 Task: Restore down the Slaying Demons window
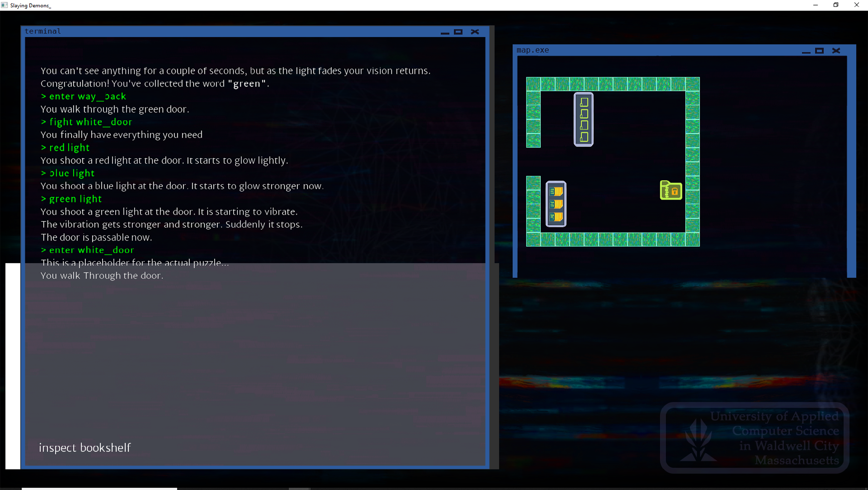836,5
